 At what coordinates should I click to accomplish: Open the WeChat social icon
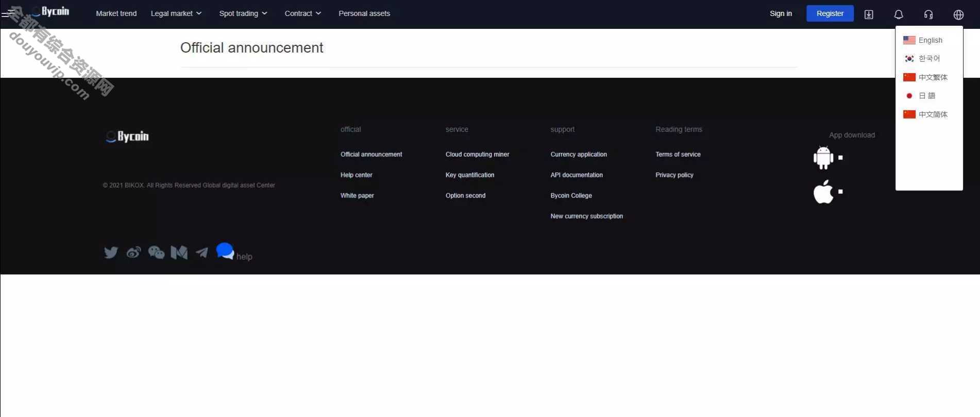pos(156,252)
